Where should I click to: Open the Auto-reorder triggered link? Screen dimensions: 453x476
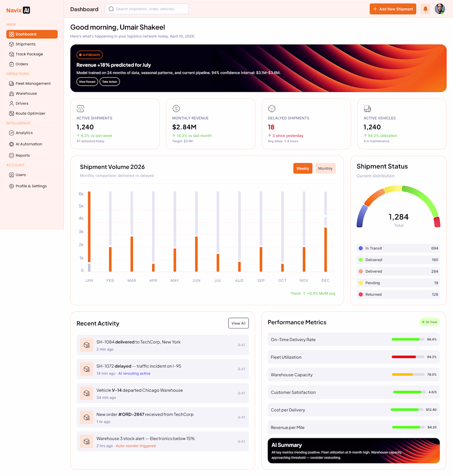tap(136, 446)
